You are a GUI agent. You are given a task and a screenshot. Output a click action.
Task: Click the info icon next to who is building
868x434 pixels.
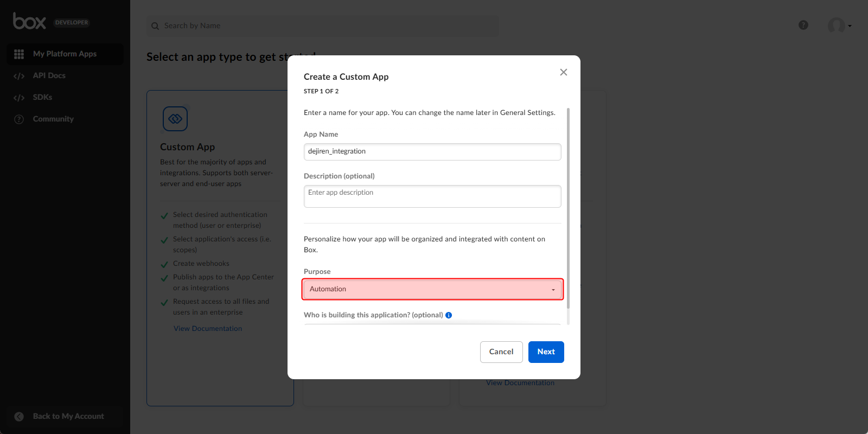[x=449, y=315]
